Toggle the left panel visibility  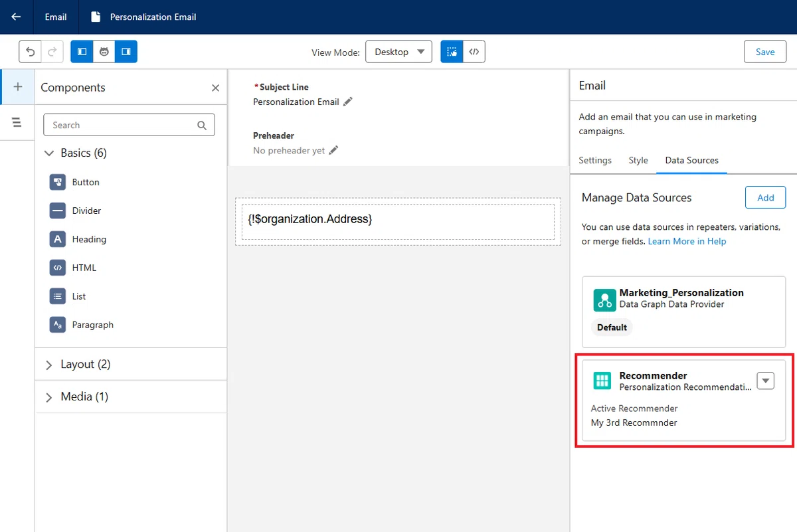coord(82,51)
